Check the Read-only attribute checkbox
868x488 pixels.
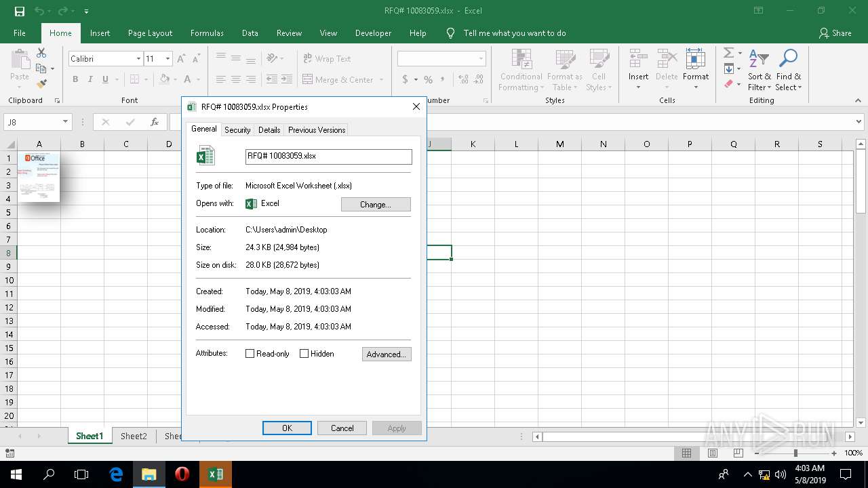point(250,354)
